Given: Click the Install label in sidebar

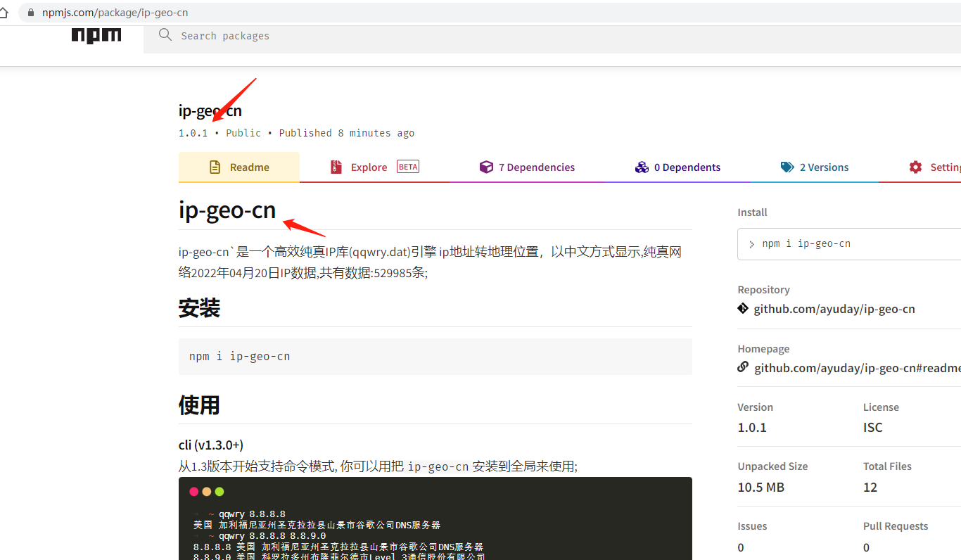Looking at the screenshot, I should 752,212.
